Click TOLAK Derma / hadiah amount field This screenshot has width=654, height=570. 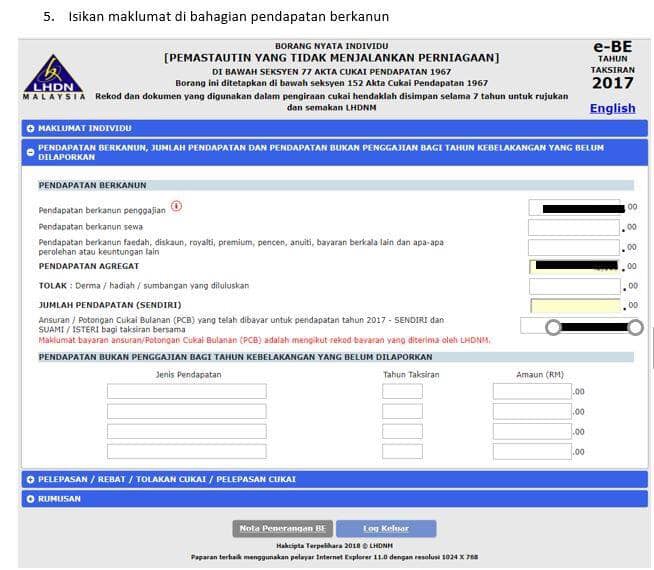[x=575, y=286]
